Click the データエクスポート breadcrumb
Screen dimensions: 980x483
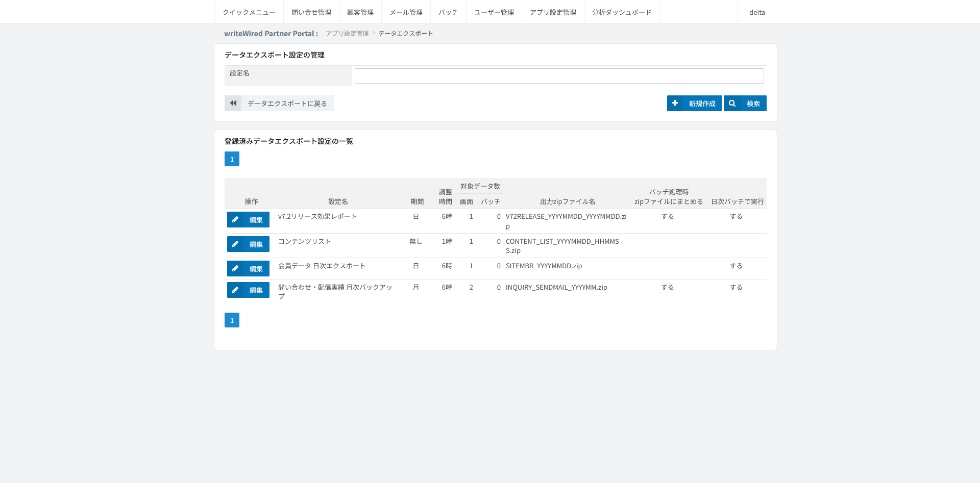point(406,33)
